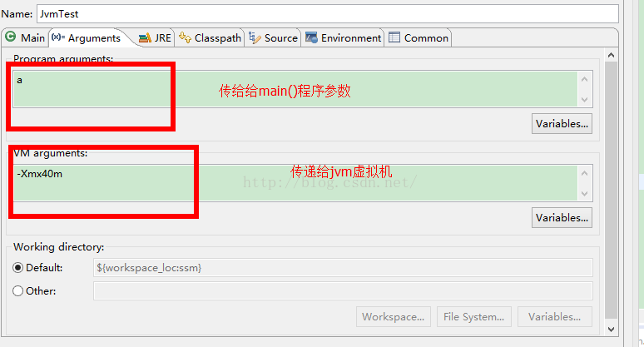Click the Common tab icon
The image size is (644, 347).
pos(394,37)
